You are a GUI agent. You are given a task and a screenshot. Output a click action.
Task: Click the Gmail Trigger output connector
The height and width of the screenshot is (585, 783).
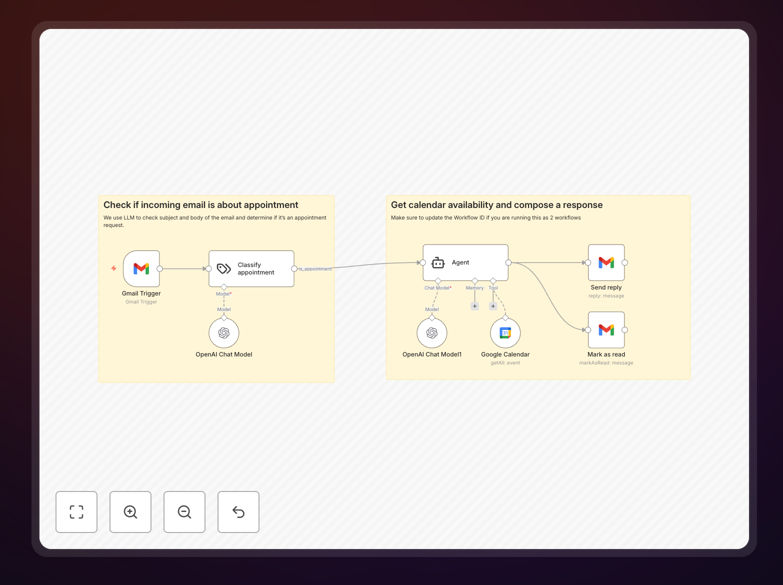point(160,269)
